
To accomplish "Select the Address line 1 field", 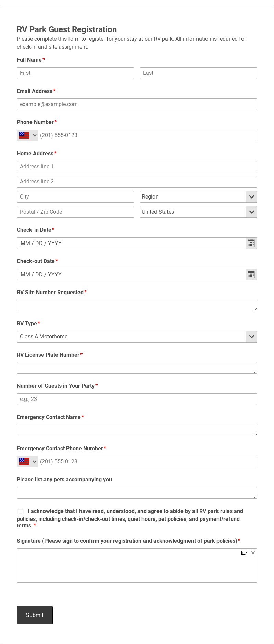I will pos(137,167).
